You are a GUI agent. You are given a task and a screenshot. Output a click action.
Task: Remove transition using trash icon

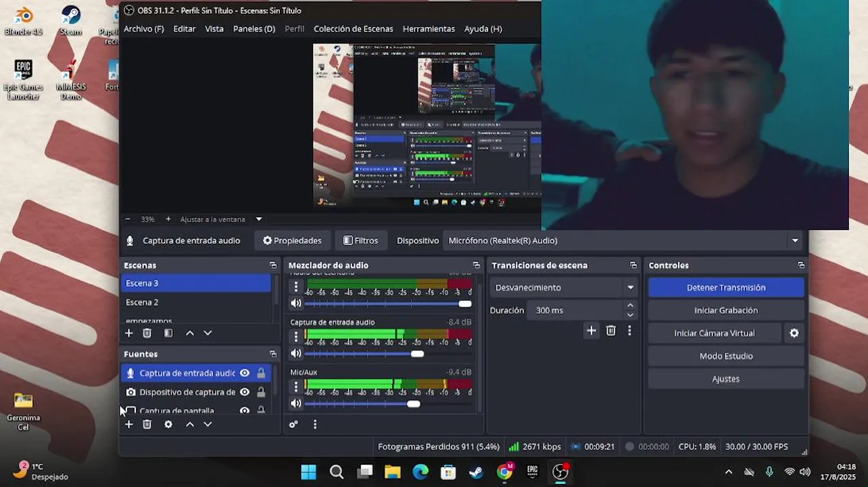[610, 330]
